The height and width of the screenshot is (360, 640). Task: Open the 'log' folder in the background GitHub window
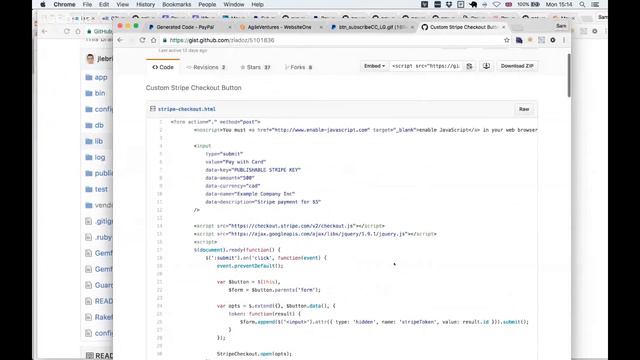pos(100,157)
